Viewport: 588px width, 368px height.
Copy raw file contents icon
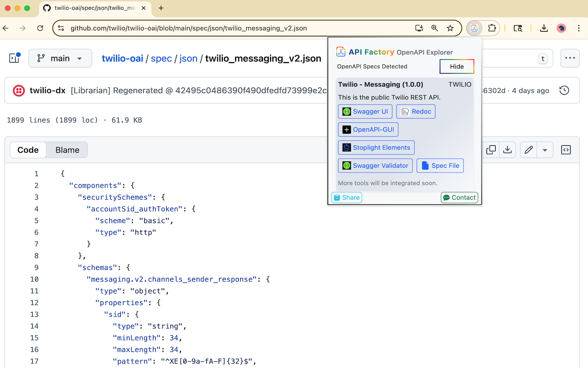point(491,150)
